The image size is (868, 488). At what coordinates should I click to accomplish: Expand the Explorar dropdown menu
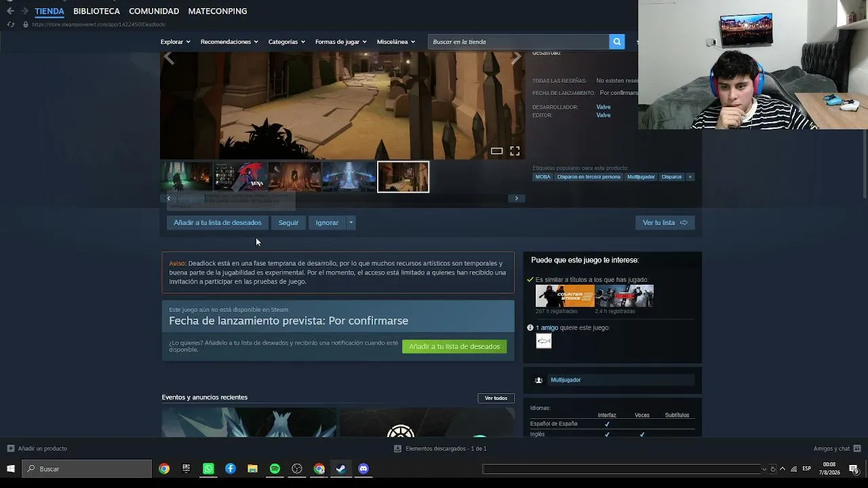[x=175, y=42]
